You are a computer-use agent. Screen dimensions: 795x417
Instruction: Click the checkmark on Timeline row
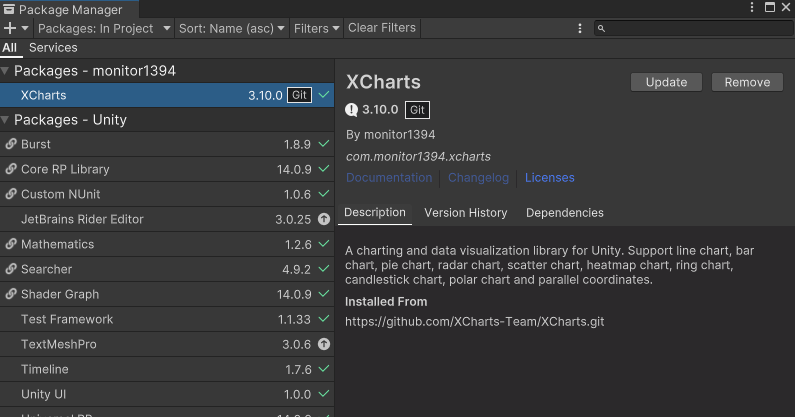coord(324,369)
